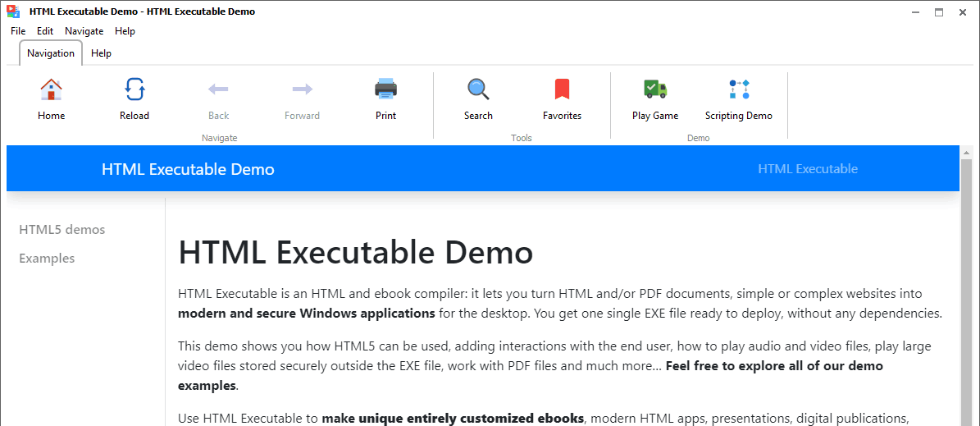The image size is (980, 426).
Task: Open the HTML5 demos sidebar link
Action: click(62, 230)
